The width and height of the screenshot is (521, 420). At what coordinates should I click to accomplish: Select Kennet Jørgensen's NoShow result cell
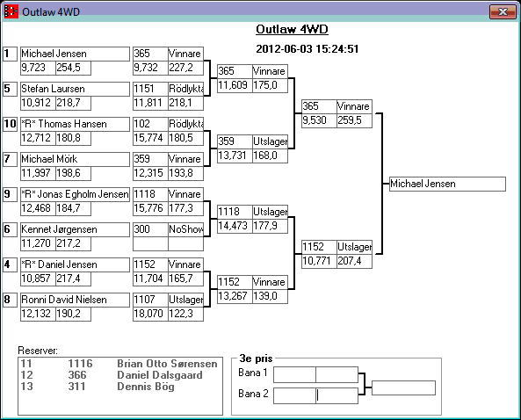pyautogui.click(x=185, y=229)
